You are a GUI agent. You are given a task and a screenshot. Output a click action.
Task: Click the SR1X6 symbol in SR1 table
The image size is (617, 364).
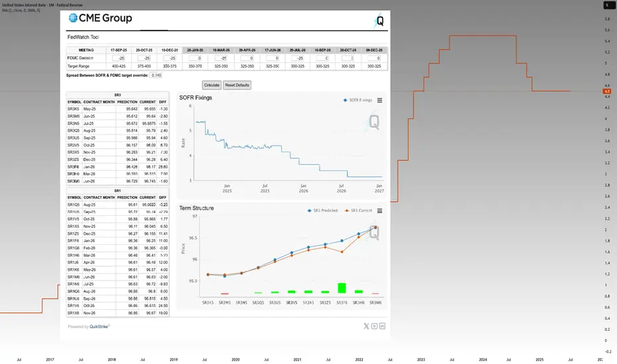point(73,313)
